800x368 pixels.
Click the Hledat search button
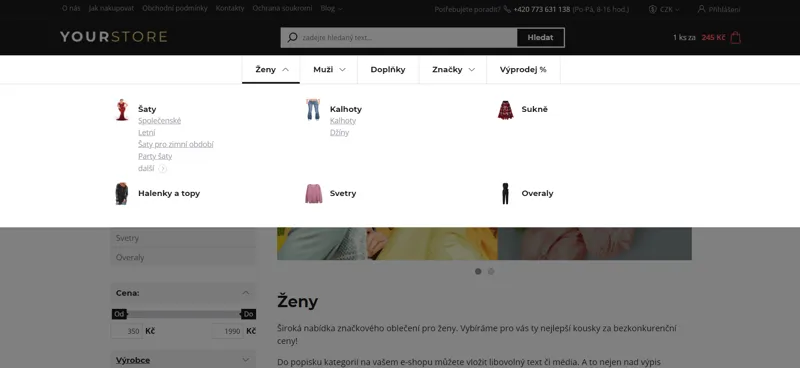point(540,38)
